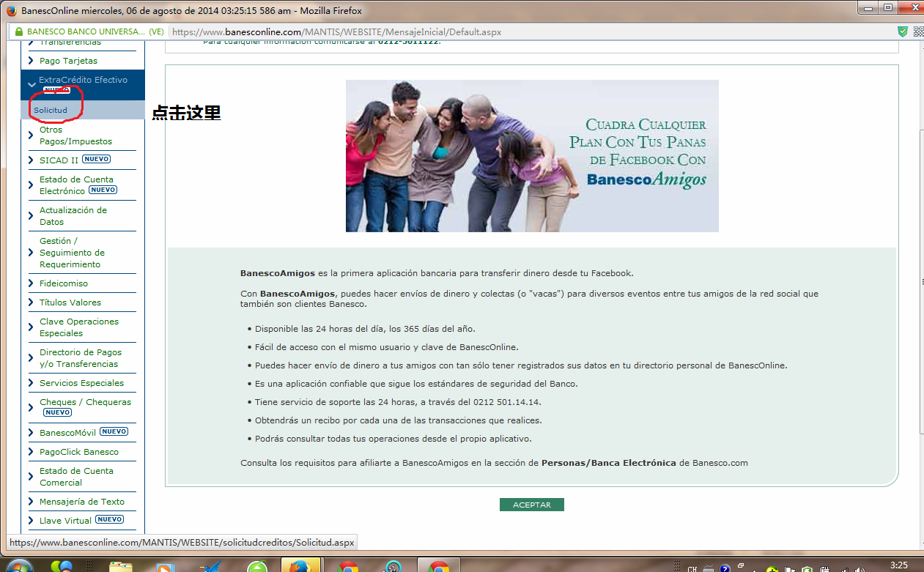Click the line 'Obtendrás un recibo por cada una'
The height and width of the screenshot is (572, 924).
pyautogui.click(x=398, y=420)
